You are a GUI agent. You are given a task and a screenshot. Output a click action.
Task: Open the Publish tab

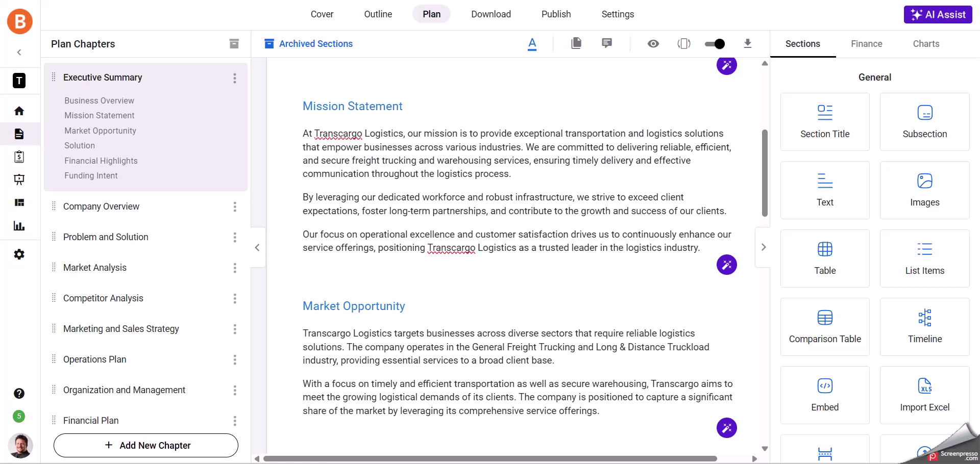pyautogui.click(x=556, y=14)
